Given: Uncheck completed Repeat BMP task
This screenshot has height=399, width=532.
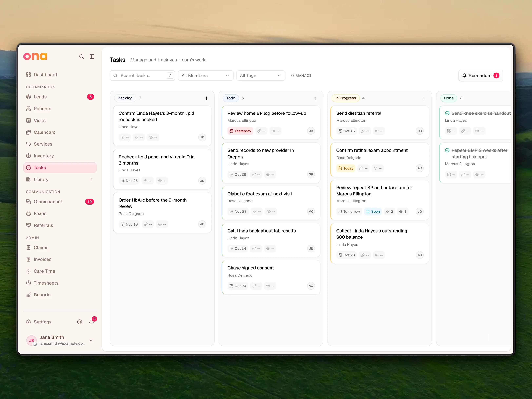Looking at the screenshot, I should click(x=447, y=150).
